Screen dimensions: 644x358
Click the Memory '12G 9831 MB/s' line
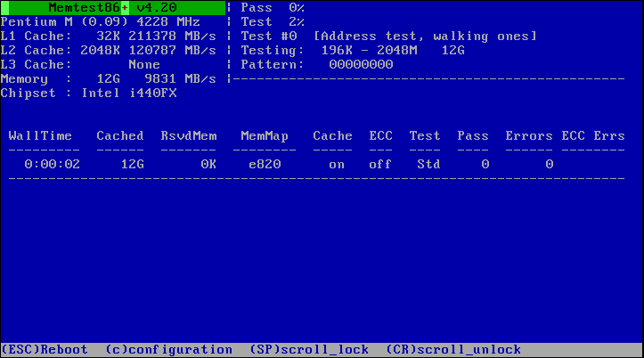pos(109,79)
